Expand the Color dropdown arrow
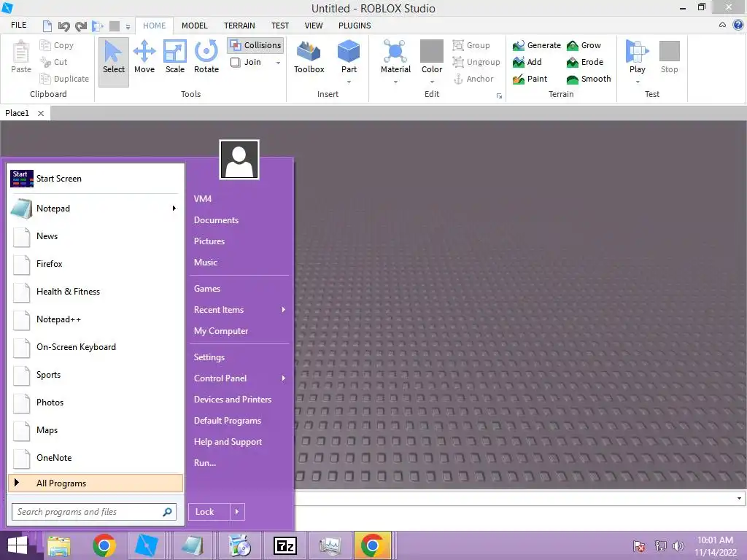Image resolution: width=747 pixels, height=560 pixels. click(x=432, y=82)
